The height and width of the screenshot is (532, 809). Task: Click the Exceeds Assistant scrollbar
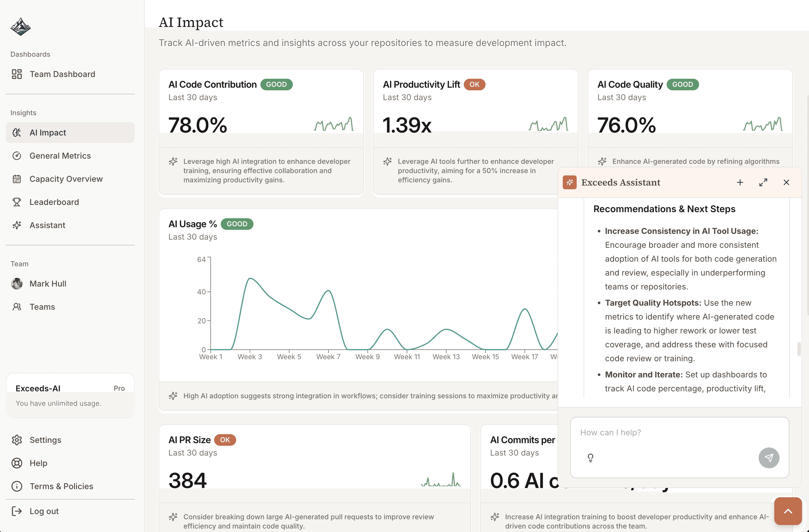[799, 348]
